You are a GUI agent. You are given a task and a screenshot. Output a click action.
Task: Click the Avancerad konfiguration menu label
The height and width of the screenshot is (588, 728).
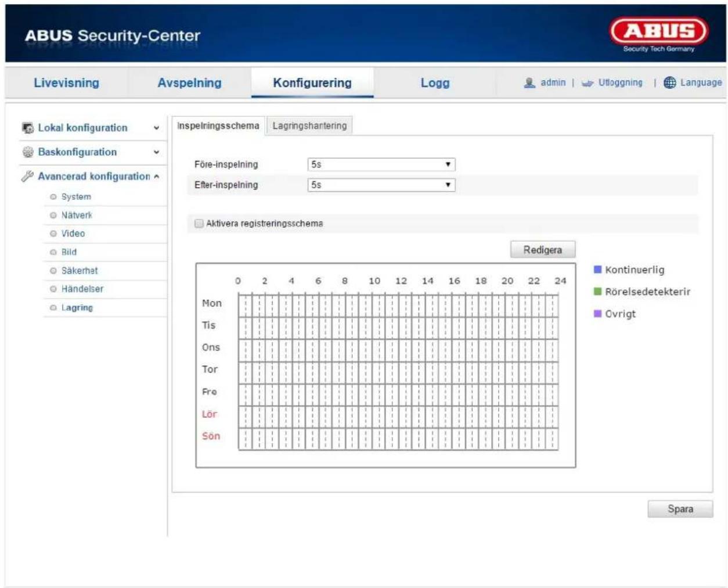94,176
